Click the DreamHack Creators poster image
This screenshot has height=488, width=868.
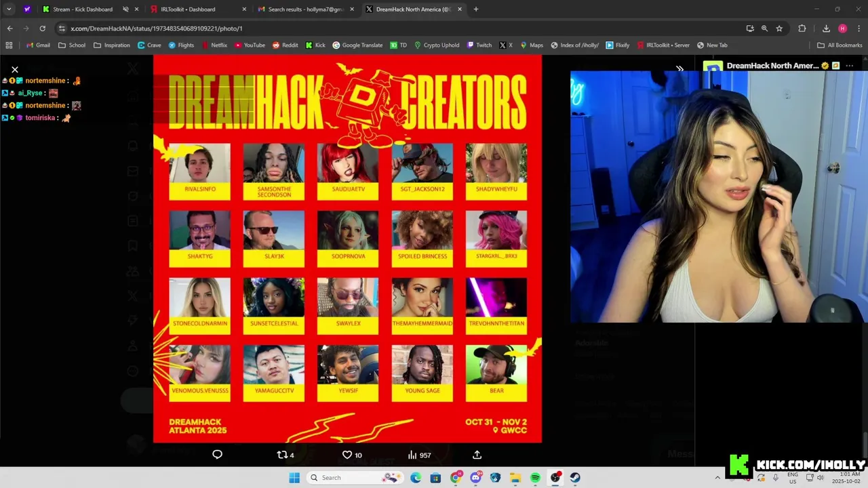[347, 249]
